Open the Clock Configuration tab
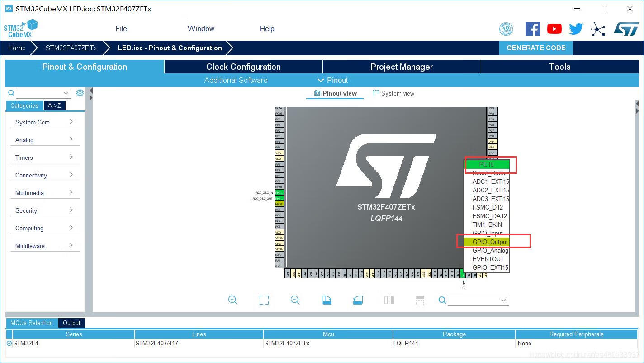This screenshot has width=644, height=363. (x=243, y=67)
